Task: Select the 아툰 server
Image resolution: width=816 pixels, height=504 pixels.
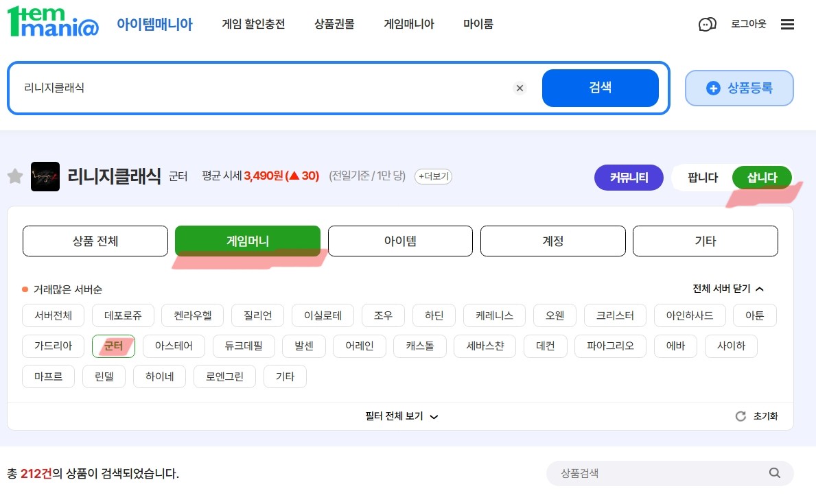Action: click(755, 315)
